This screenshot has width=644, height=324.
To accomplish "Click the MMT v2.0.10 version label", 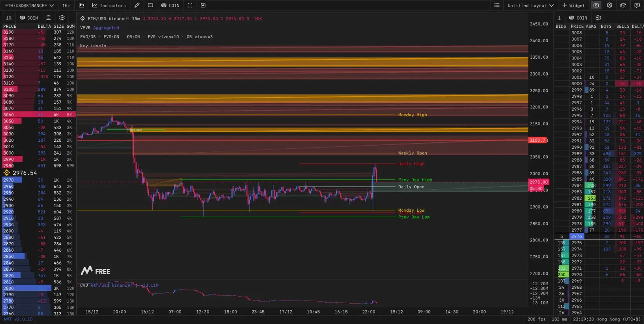I will pyautogui.click(x=18, y=319).
